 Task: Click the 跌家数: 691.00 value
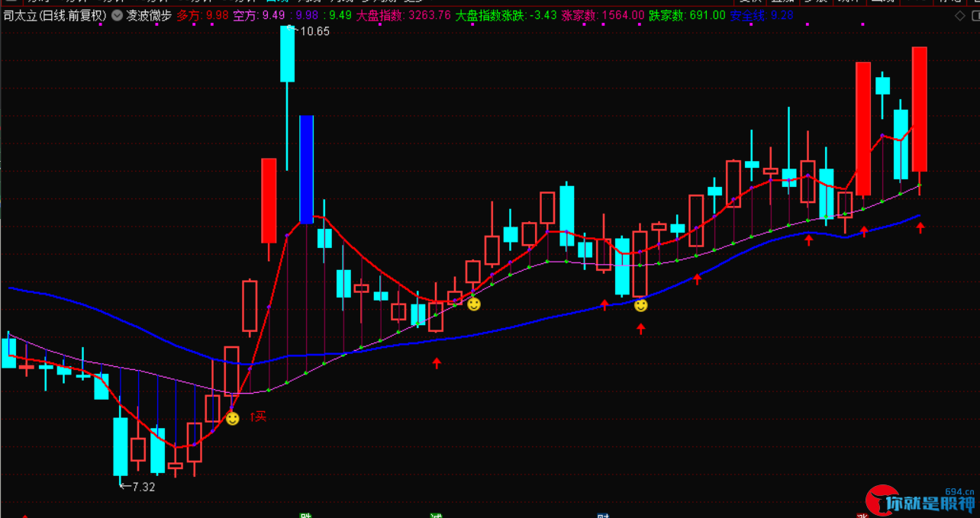(688, 14)
